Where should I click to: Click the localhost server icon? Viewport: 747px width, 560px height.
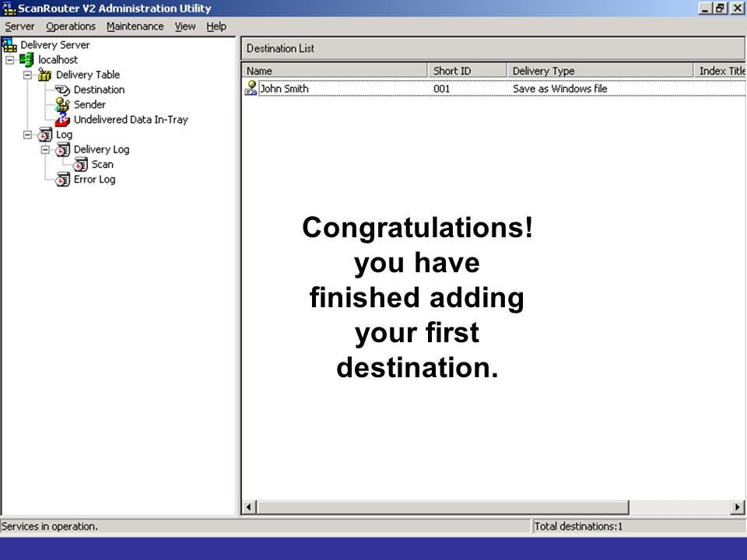pyautogui.click(x=26, y=60)
